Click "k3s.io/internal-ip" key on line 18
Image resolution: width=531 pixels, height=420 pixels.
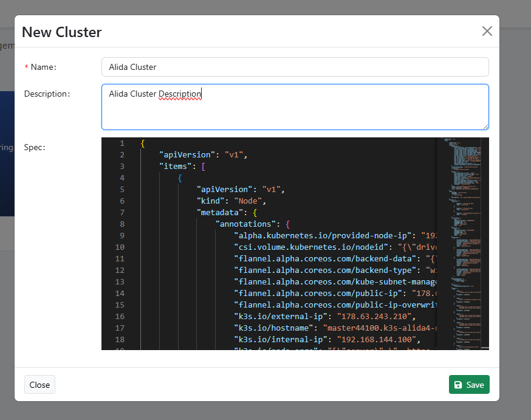(x=281, y=339)
